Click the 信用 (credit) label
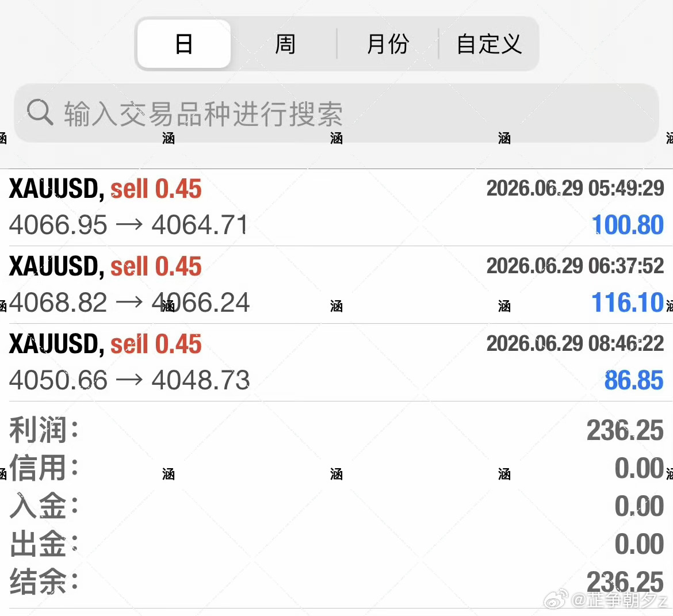673x616 pixels. coord(44,468)
